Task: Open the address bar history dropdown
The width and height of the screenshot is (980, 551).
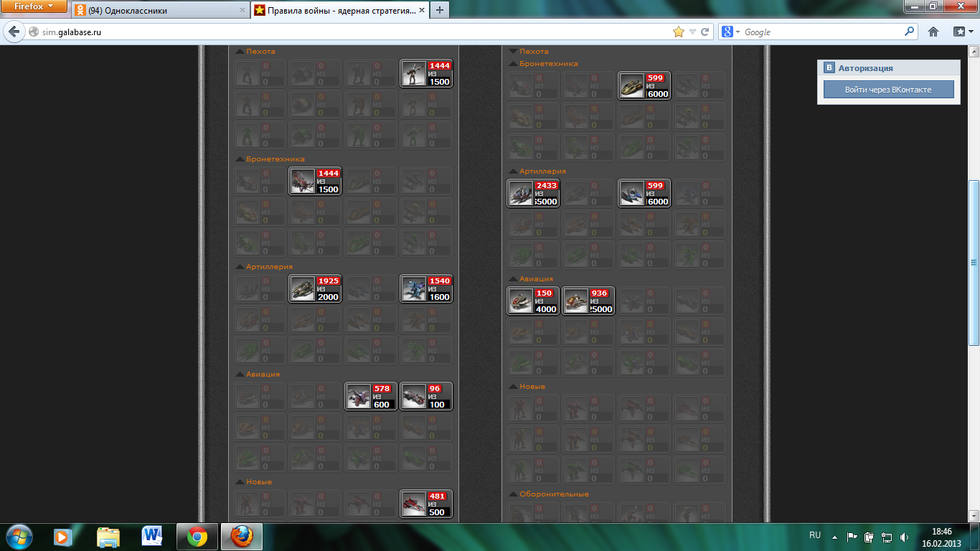Action: point(692,32)
